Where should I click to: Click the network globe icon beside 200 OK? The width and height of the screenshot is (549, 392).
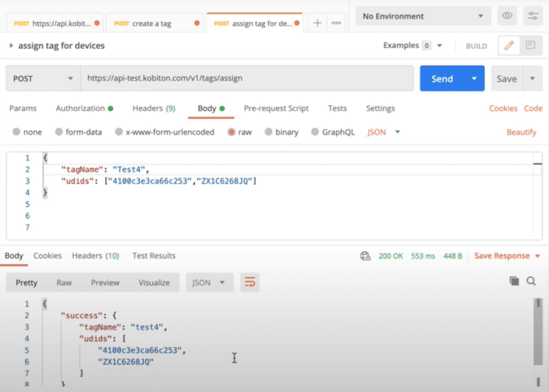coord(365,256)
